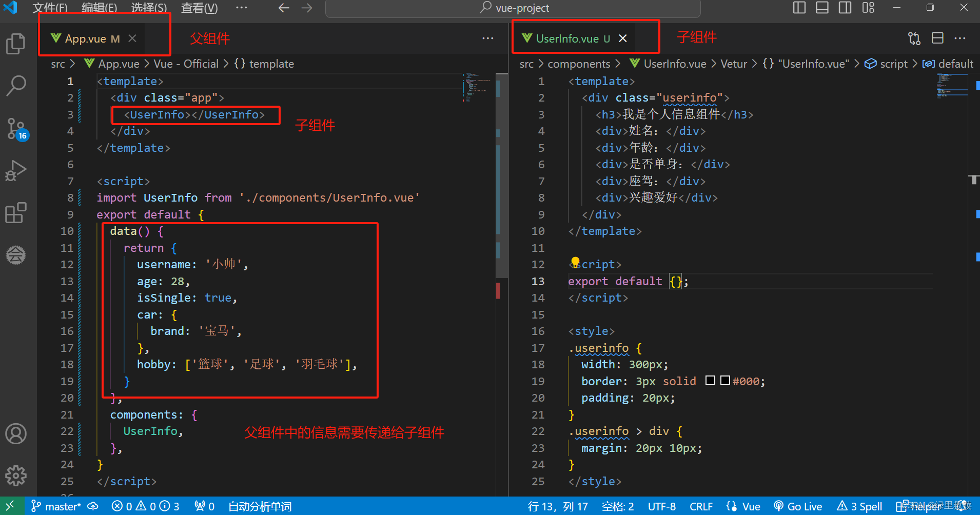Click 'src' breadcrumb in left editor
The image size is (980, 515).
pos(58,64)
